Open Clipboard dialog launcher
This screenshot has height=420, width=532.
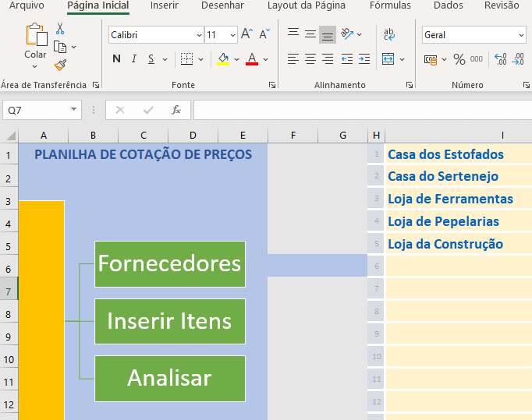click(96, 85)
